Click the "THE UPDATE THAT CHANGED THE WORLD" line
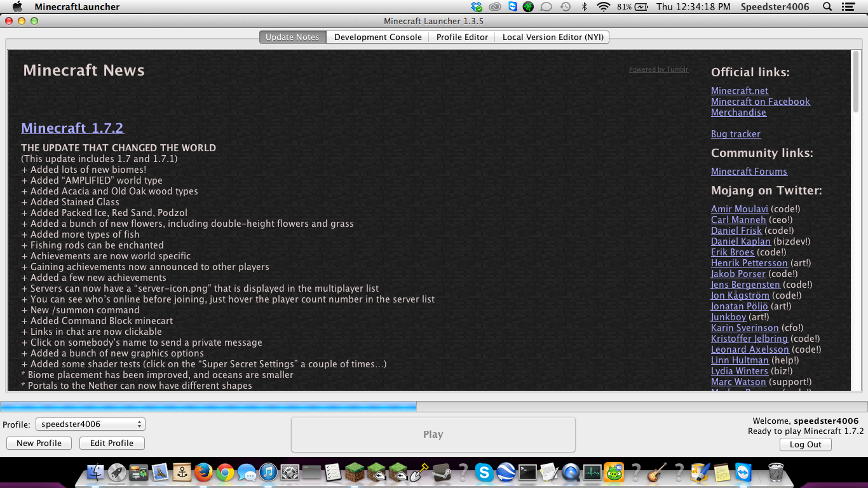 [x=119, y=148]
